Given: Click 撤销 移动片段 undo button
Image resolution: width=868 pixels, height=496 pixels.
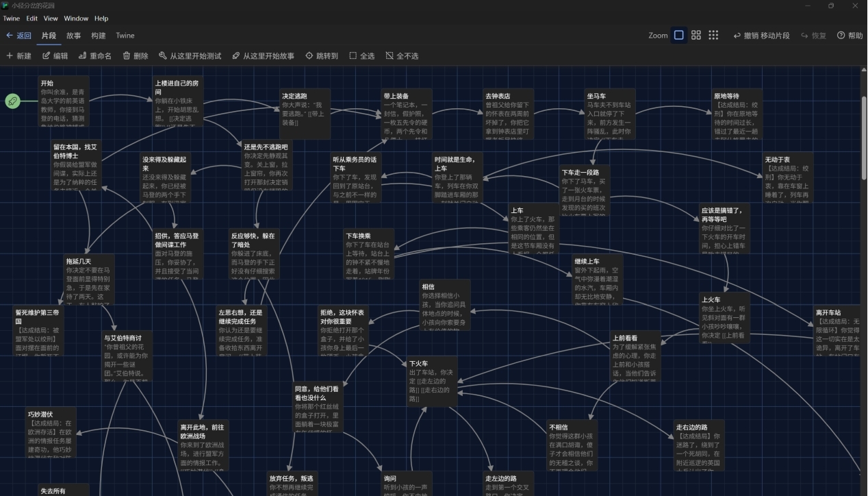Looking at the screenshot, I should pyautogui.click(x=761, y=36).
